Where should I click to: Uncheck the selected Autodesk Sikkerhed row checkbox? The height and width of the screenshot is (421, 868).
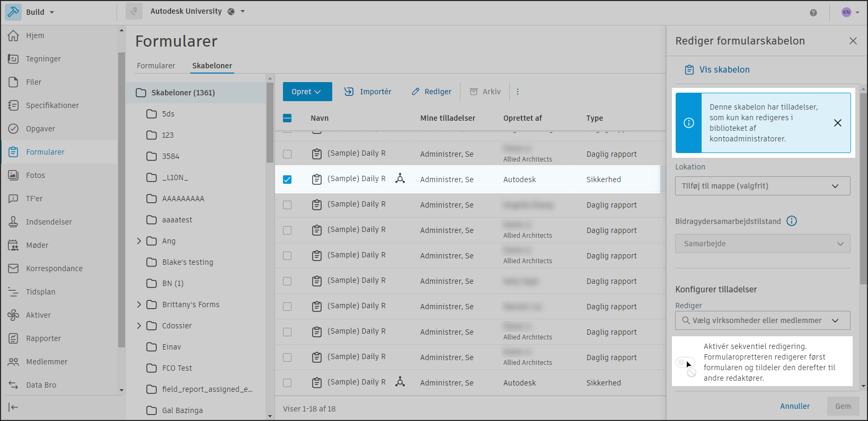coord(287,180)
